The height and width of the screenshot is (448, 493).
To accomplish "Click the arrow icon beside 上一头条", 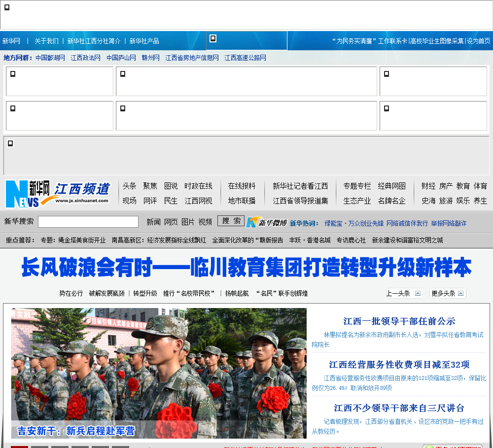I will 418,293.
